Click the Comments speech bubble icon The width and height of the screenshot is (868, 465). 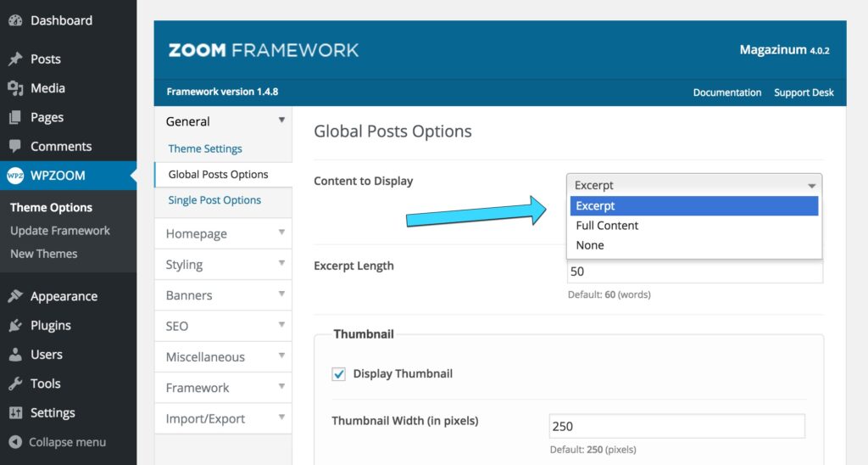15,146
